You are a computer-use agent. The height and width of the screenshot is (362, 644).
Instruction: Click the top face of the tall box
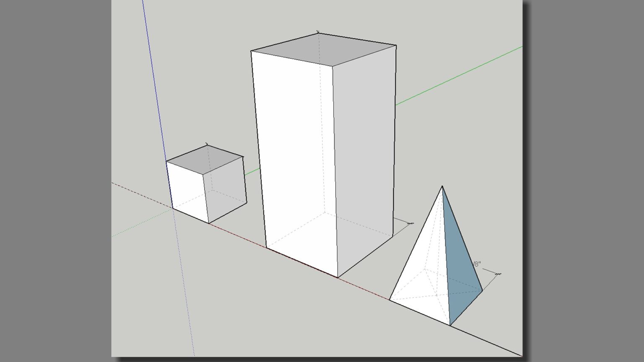click(x=323, y=49)
